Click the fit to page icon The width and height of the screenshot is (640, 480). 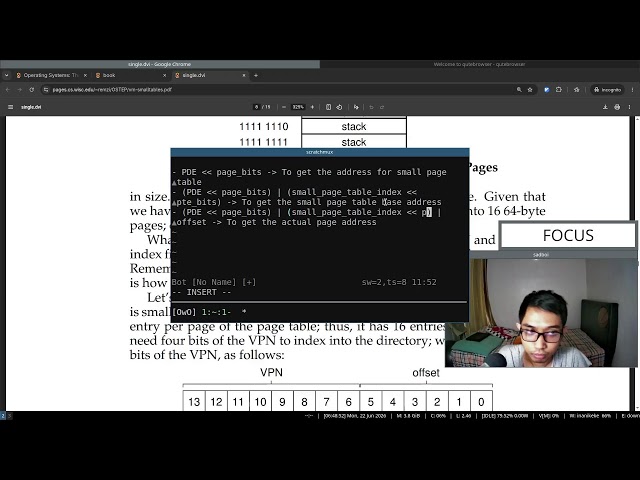point(328,107)
